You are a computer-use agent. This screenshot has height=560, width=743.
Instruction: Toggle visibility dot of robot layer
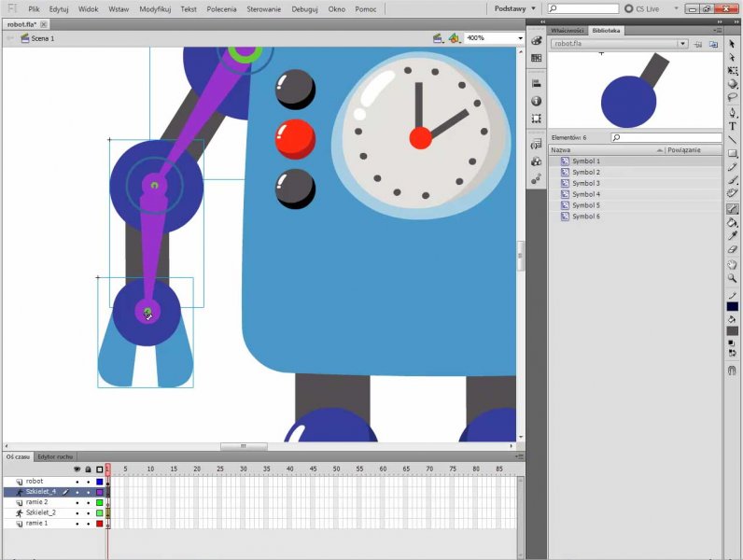[x=77, y=482]
